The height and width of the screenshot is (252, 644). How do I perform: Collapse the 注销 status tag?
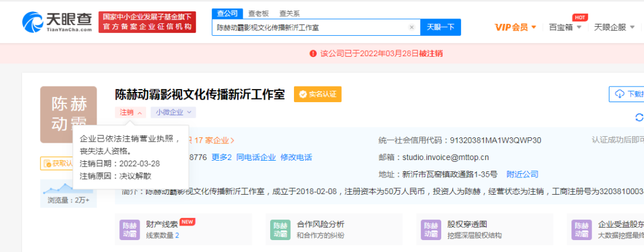pos(130,112)
